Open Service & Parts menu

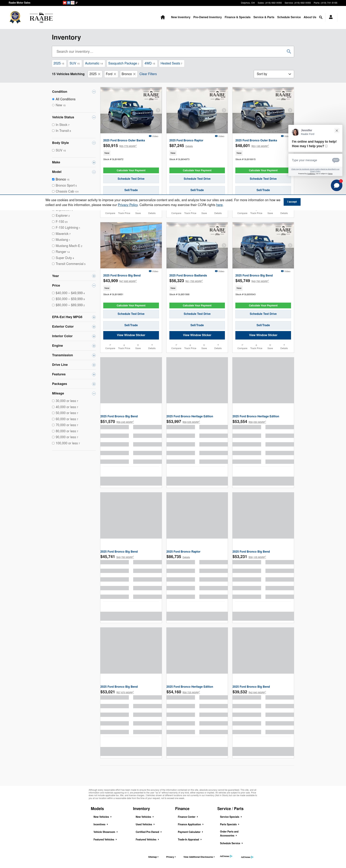(x=264, y=17)
